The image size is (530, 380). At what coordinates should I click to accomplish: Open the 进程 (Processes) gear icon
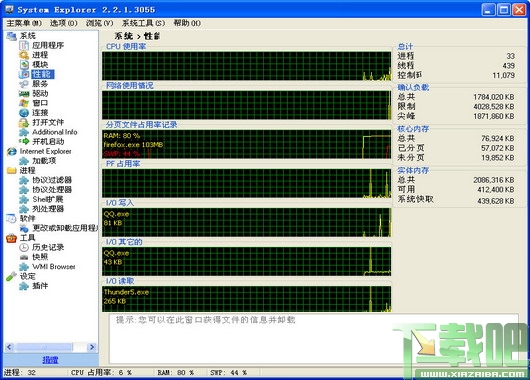pyautogui.click(x=24, y=55)
